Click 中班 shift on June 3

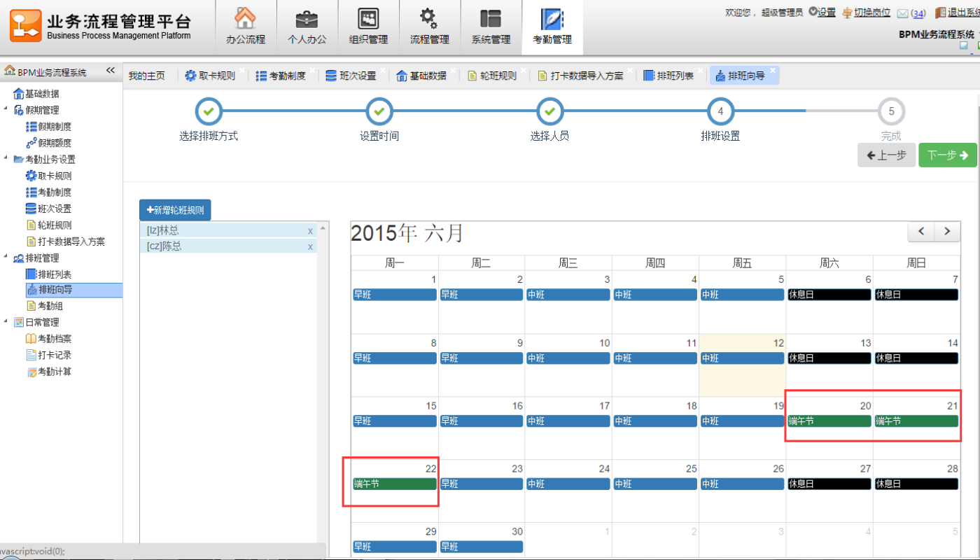(x=568, y=295)
